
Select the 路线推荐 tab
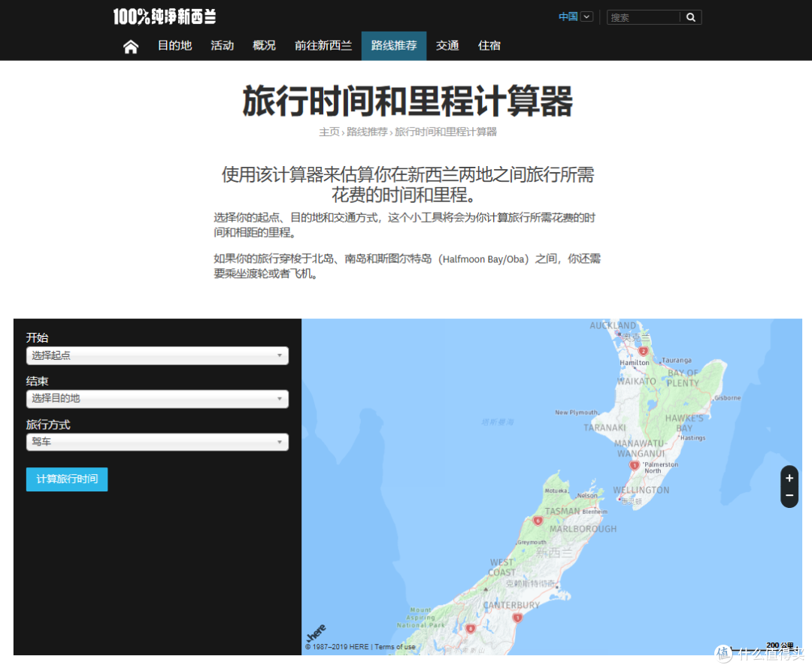coord(393,46)
